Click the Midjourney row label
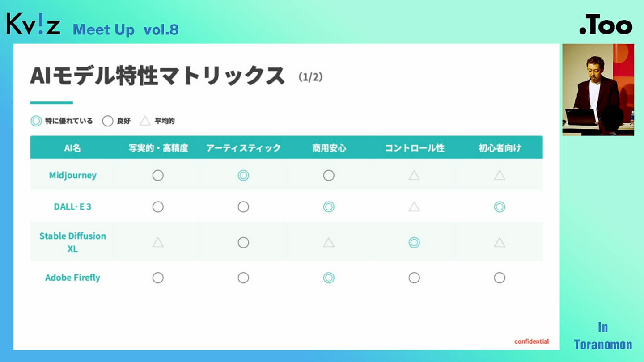This screenshot has width=644, height=362. 72,175
